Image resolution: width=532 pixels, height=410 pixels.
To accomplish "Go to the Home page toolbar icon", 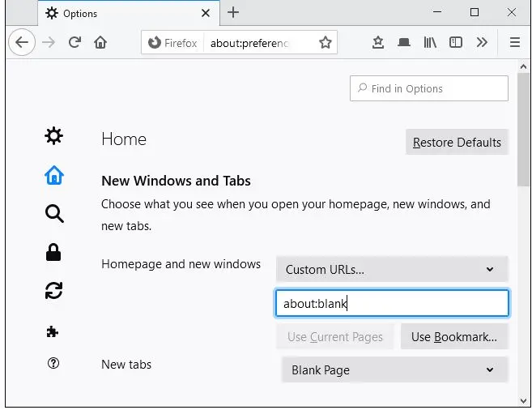I will [x=100, y=43].
